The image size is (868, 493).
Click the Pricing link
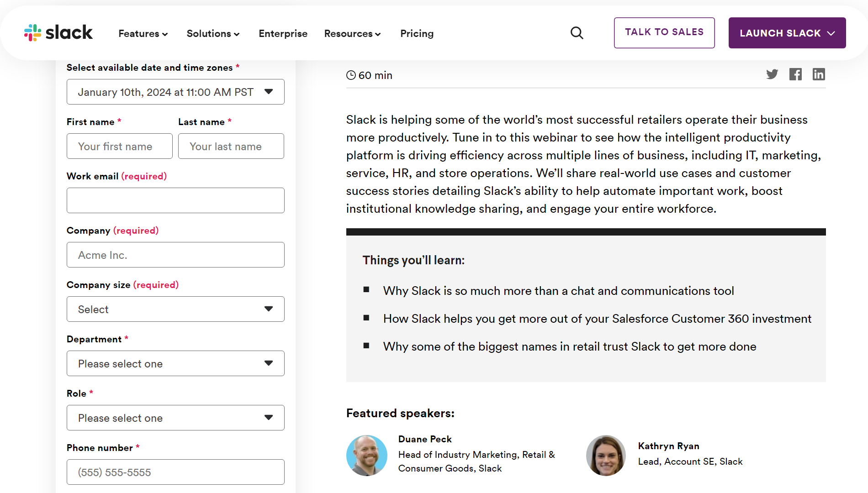[x=416, y=33]
